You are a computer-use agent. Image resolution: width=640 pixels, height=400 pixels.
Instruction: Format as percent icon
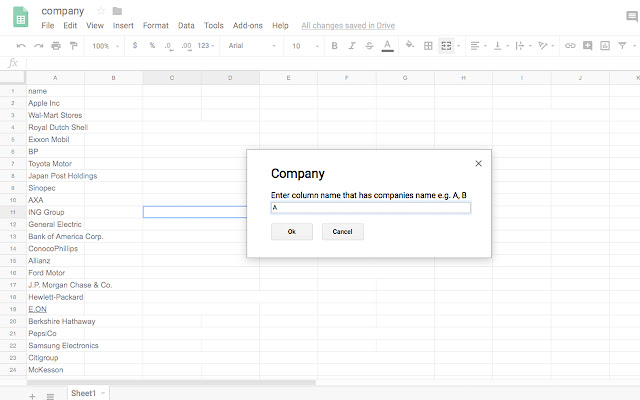(x=152, y=45)
